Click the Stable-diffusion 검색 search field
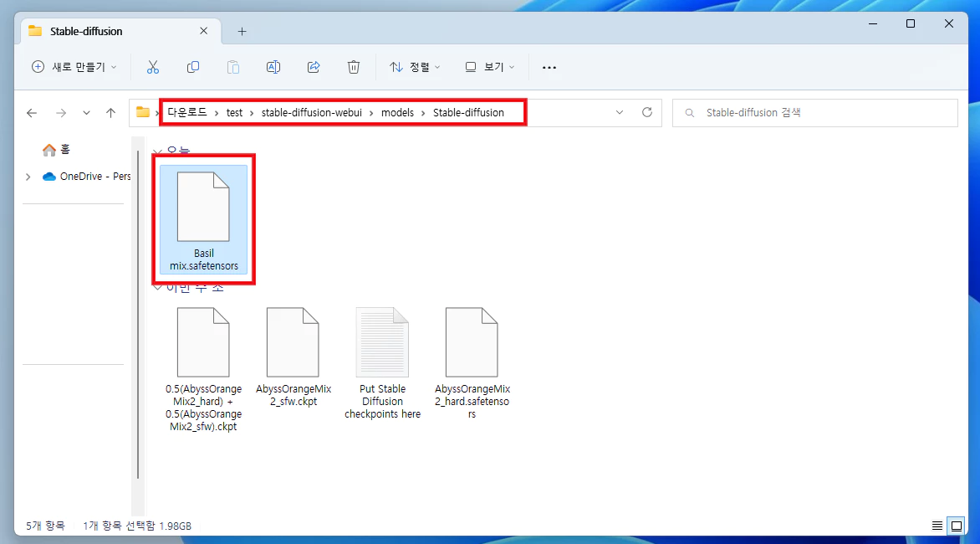Viewport: 980px width, 544px height. (x=815, y=112)
